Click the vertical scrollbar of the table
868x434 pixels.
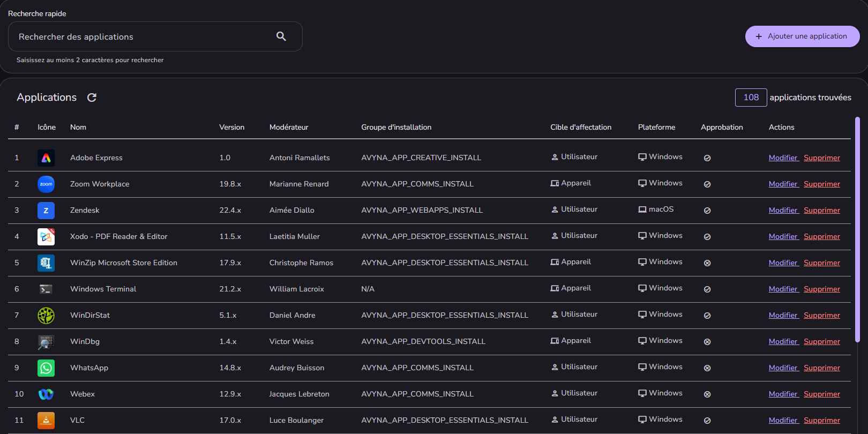point(857,229)
